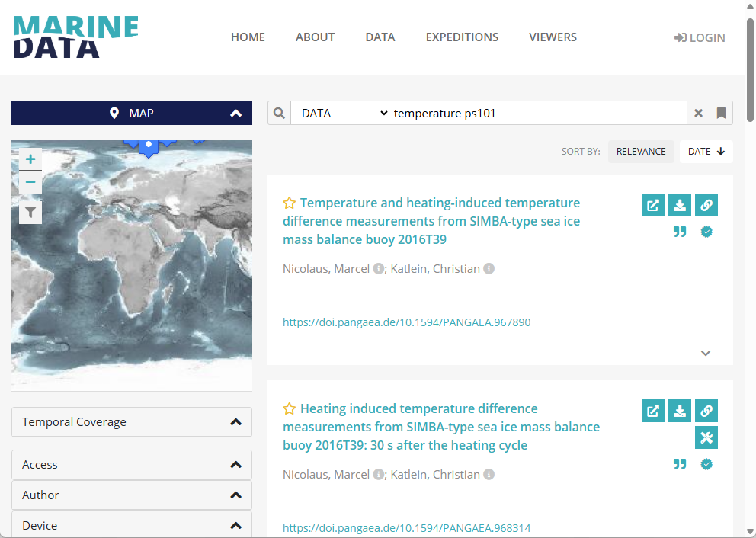Open first result in external page
The image size is (756, 538).
(653, 205)
